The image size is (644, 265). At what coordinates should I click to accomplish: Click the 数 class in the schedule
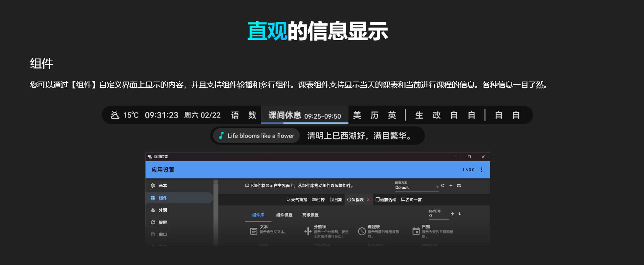point(252,115)
